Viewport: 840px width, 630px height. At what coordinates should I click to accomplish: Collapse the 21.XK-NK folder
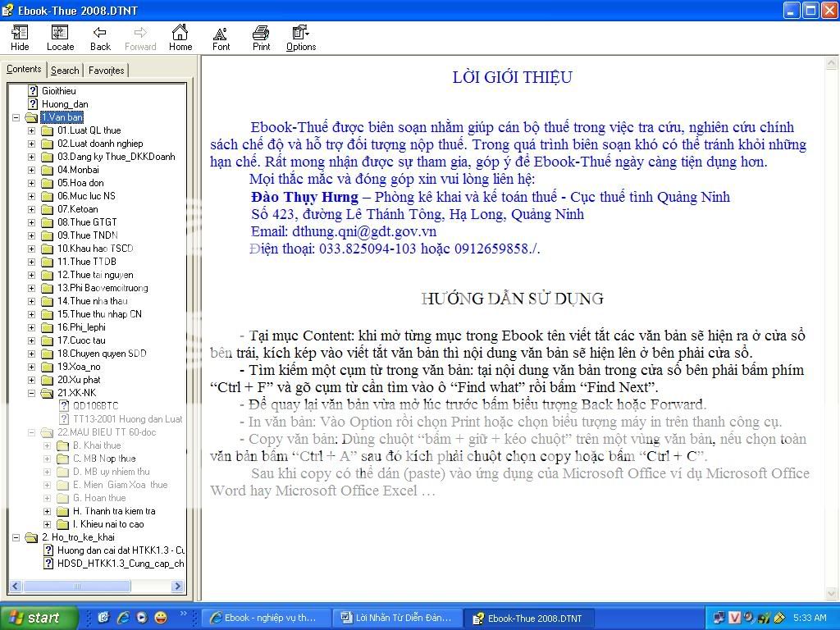32,393
